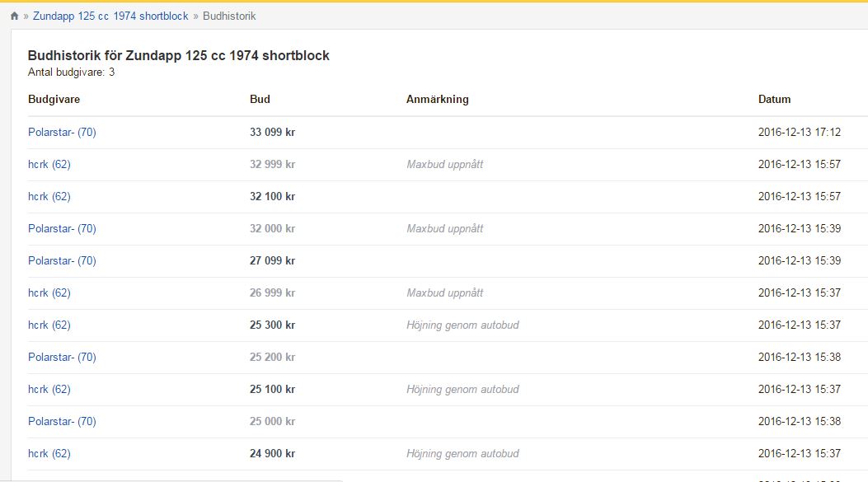This screenshot has height=482, width=868.
Task: Open Polarstar- profile beside the 33 099 kr bid
Action: click(62, 132)
